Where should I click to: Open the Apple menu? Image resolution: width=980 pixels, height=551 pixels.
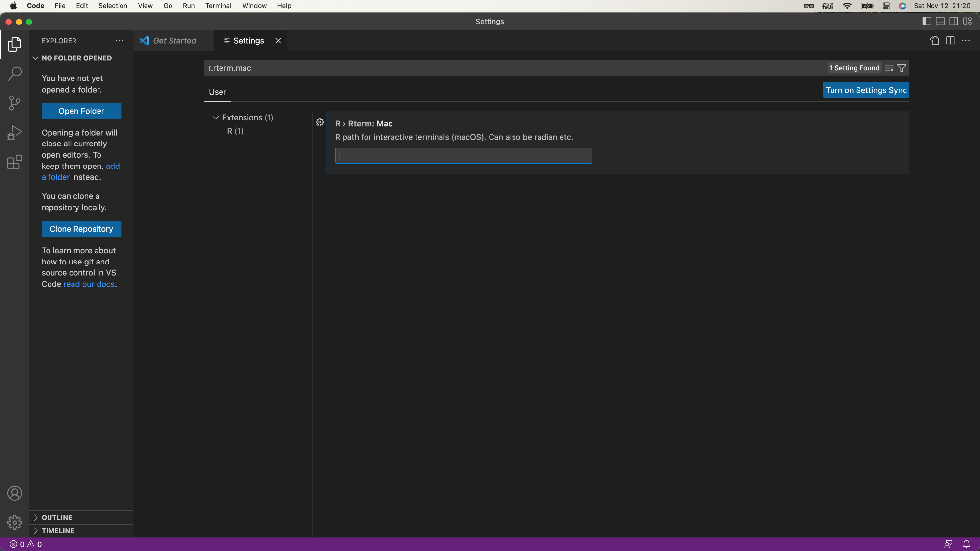13,6
